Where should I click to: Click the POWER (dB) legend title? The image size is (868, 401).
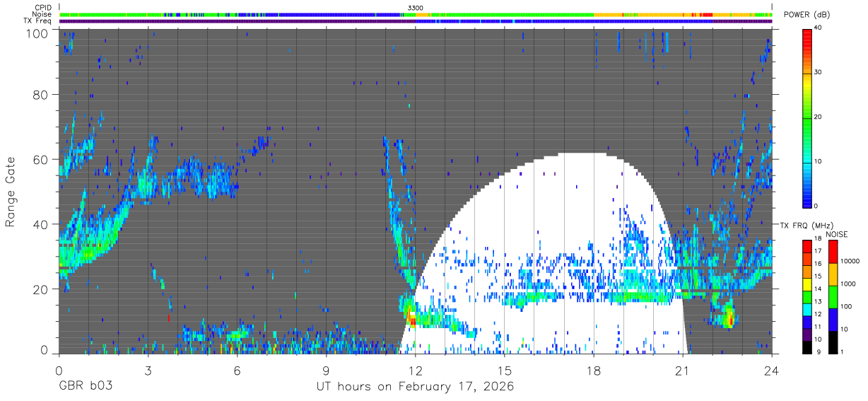tap(807, 16)
